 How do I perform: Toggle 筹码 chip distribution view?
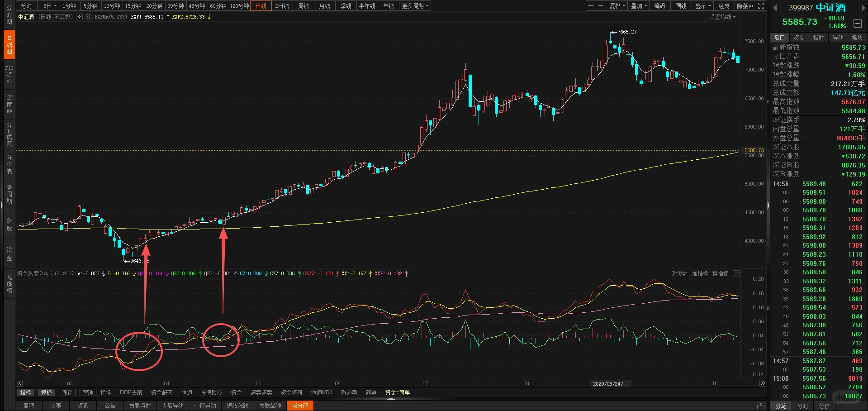(659, 6)
